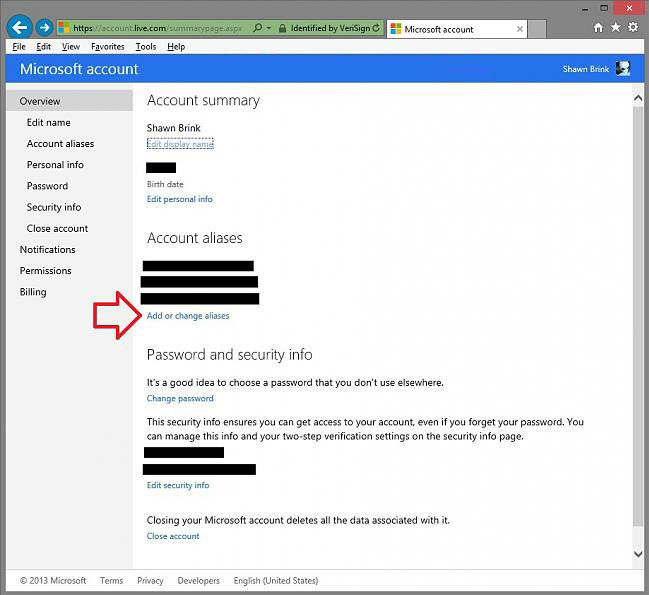Screen dimensions: 649x595
Task: Close the Microsoft account tab
Action: [519, 29]
